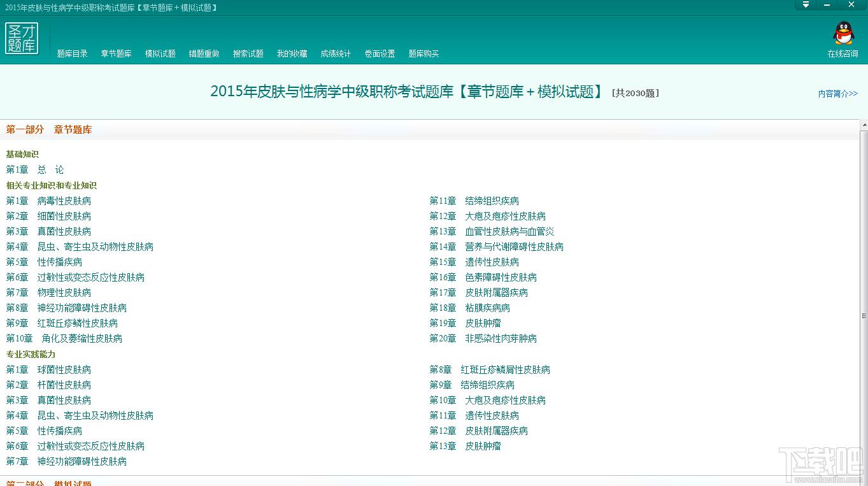Open 第20章 非感染性肉芽肿病

(x=483, y=339)
